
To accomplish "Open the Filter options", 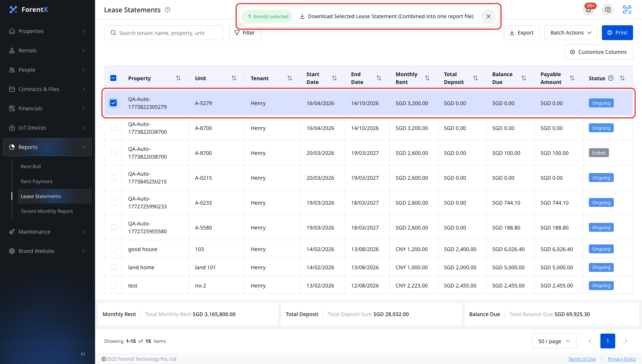I will coord(245,33).
